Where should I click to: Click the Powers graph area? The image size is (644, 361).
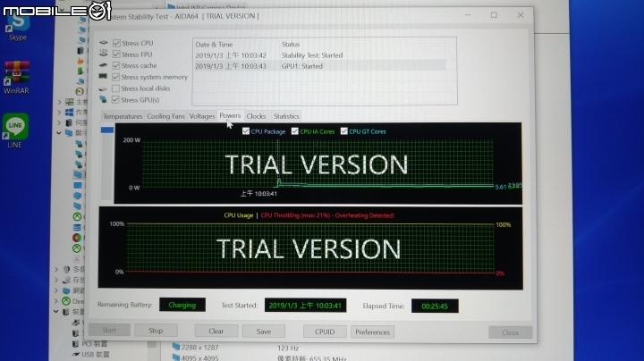318,164
